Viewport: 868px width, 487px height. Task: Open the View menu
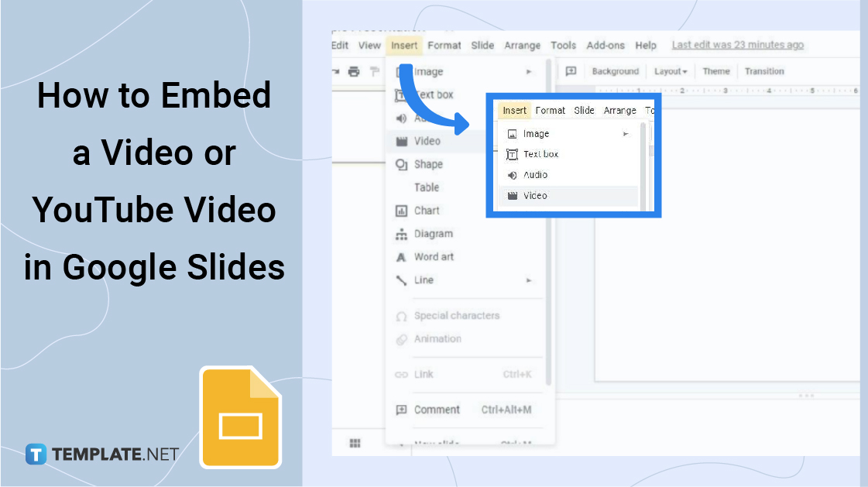tap(369, 46)
